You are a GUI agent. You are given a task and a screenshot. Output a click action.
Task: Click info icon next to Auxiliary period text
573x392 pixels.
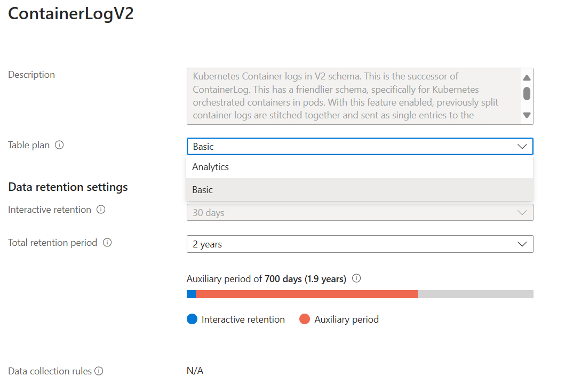point(357,278)
